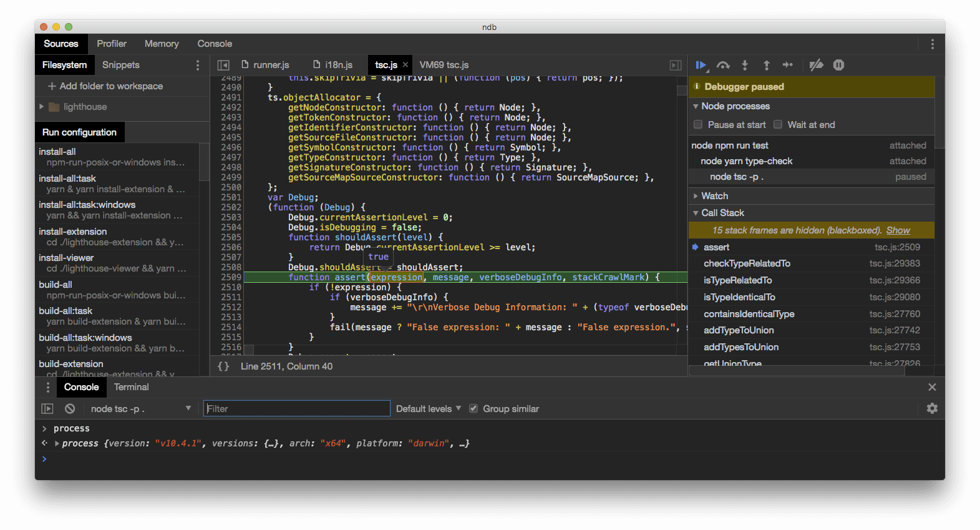Expand the lighthouse folder
980x530 pixels.
42,107
